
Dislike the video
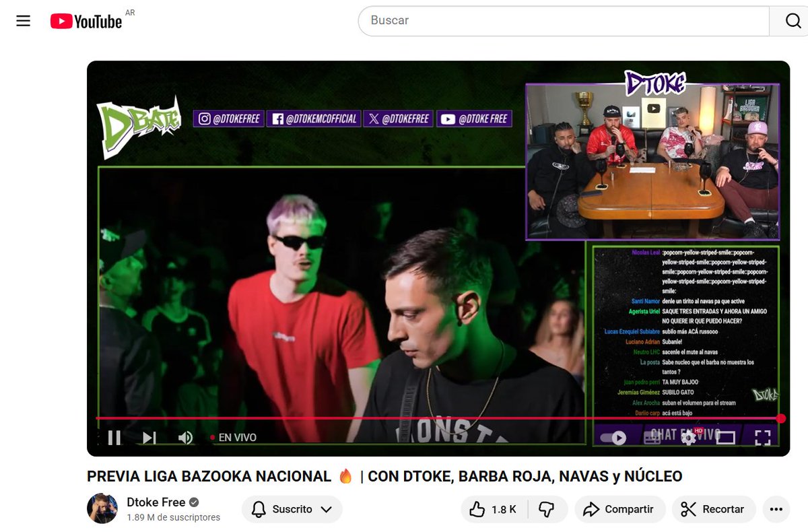click(x=547, y=509)
